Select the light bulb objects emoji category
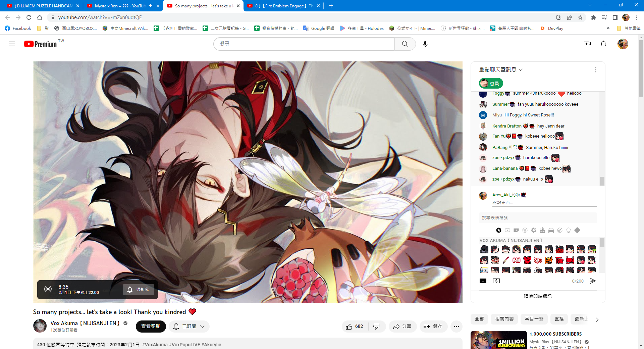This screenshot has width=644, height=349. pos(569,230)
